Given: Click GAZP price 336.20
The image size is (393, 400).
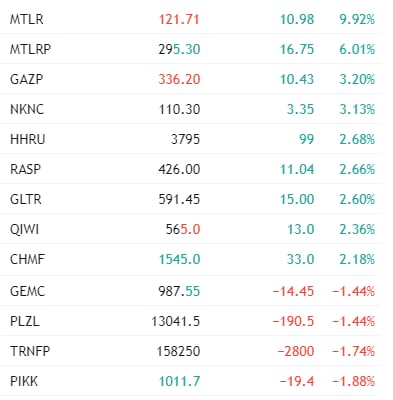Looking at the screenshot, I should click(179, 79).
